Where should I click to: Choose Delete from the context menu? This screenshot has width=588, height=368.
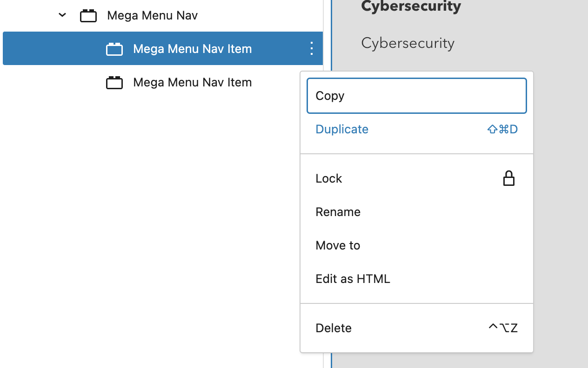tap(334, 328)
